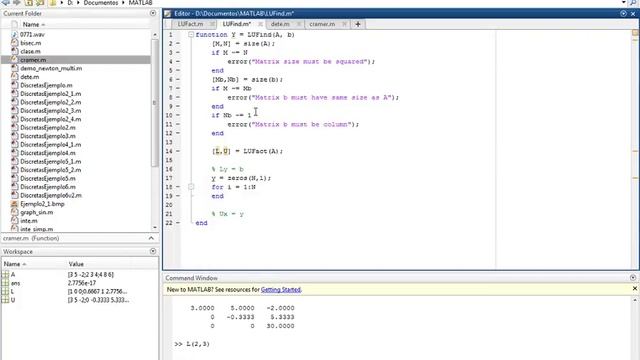The width and height of the screenshot is (640, 360).
Task: Switch to the LUFind.m editor tab
Action: pos(237,24)
